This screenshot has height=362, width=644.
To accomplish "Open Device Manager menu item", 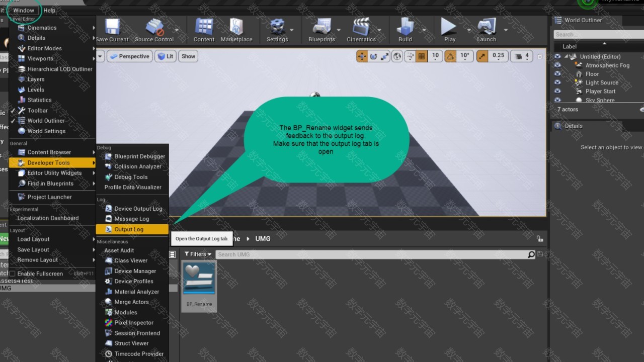I will click(x=132, y=271).
